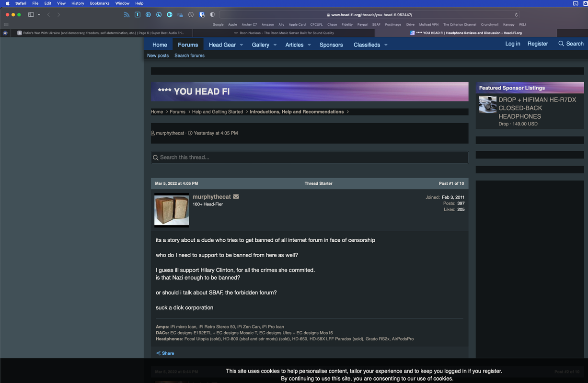Click the B+ extension icon

(170, 15)
